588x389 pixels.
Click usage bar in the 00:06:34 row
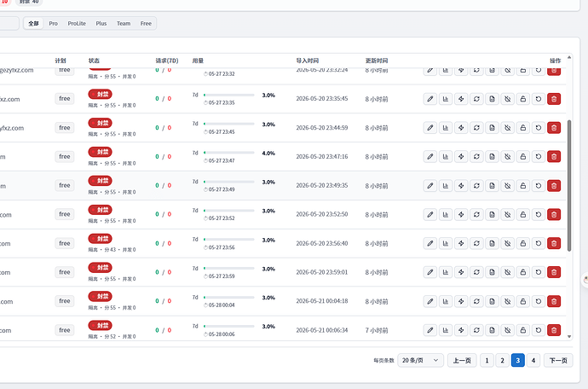(x=229, y=326)
